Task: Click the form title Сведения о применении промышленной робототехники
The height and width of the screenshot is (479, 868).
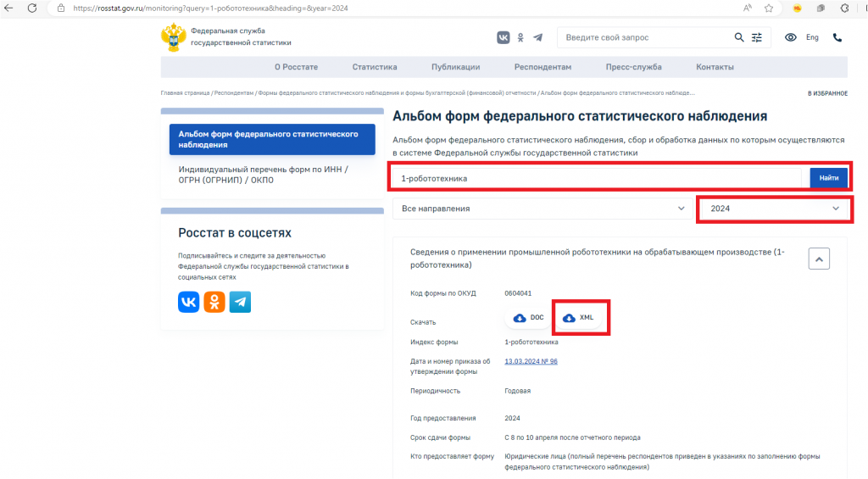Action: [x=598, y=259]
